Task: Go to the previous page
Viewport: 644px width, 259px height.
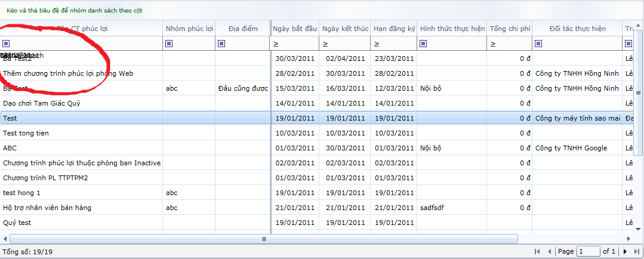Action: pyautogui.click(x=549, y=252)
